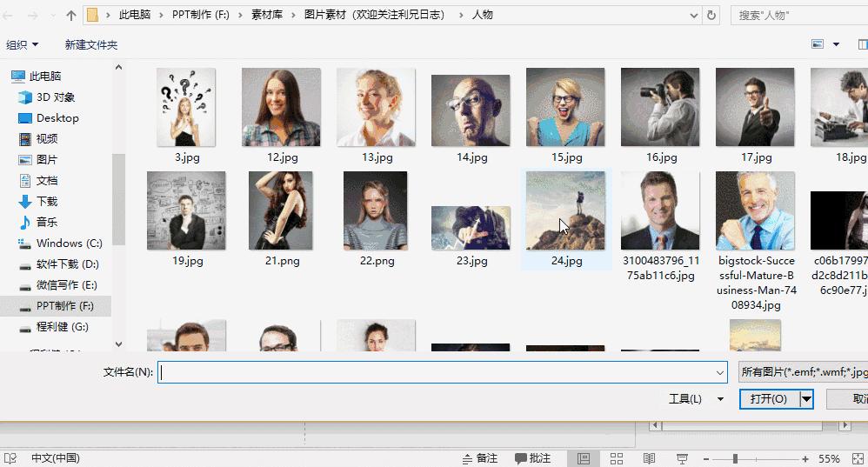The image size is (868, 467).
Task: Click zoom in plus in PowerPoint
Action: (x=805, y=458)
